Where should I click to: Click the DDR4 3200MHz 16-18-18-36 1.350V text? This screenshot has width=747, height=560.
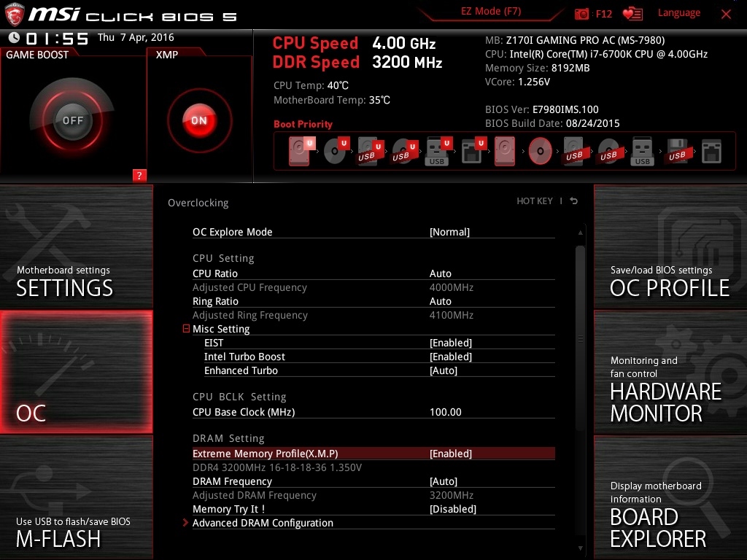(x=276, y=467)
